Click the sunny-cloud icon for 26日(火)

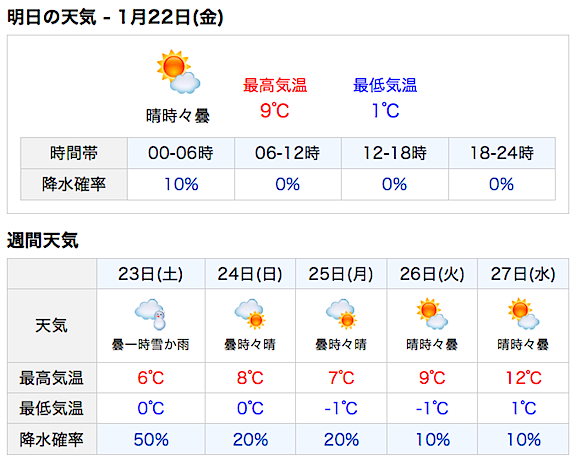tap(432, 314)
